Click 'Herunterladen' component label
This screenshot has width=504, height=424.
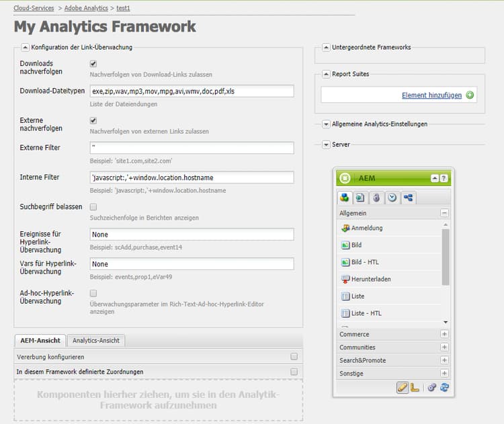tap(371, 279)
